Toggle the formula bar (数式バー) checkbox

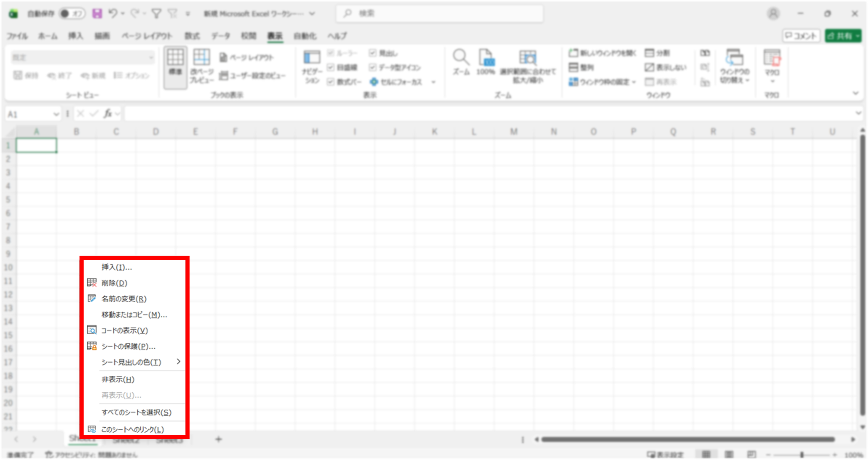[x=331, y=82]
